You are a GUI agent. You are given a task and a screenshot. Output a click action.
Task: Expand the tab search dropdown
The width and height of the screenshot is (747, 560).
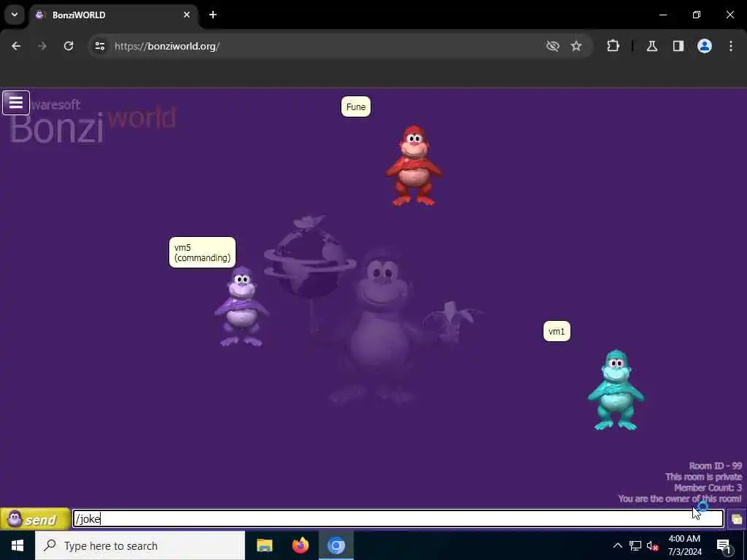point(15,15)
